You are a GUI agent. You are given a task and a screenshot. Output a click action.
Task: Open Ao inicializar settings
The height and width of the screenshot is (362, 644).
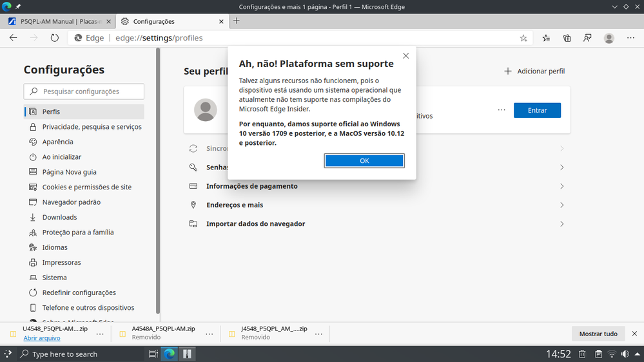84,157
